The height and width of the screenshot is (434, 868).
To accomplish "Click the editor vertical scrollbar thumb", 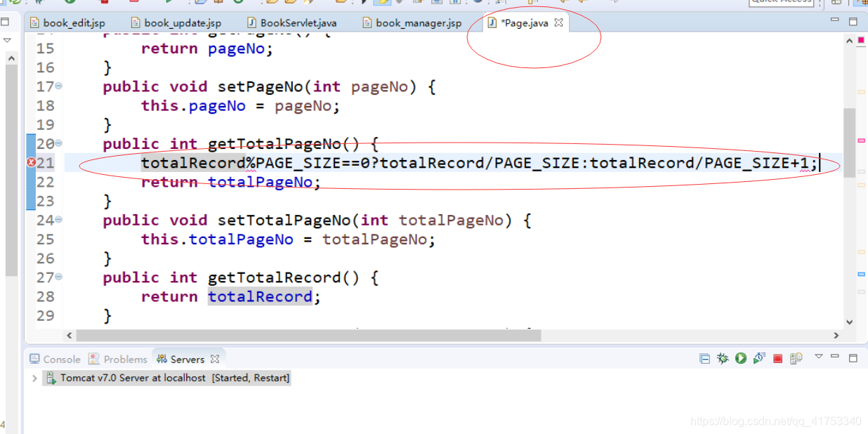I will 850,142.
